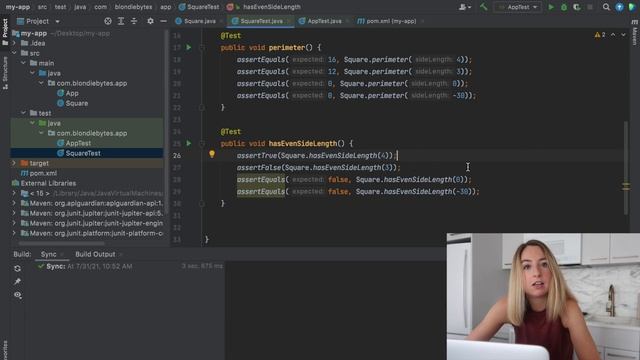
Task: Toggle the eye view options icon in the Build panel
Action: point(18,295)
